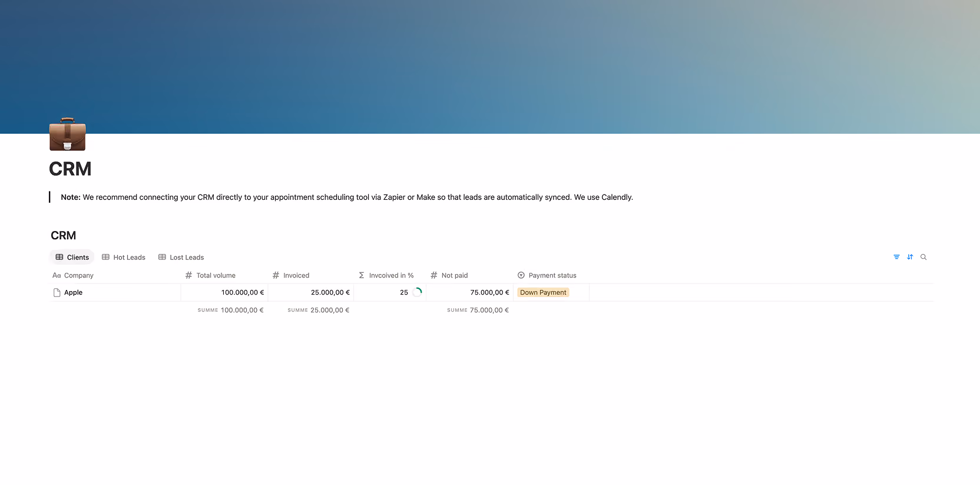Viewport: 980px width, 485px height.
Task: Click the SUMME 25.000,00 € invoiced calculation
Action: (318, 310)
